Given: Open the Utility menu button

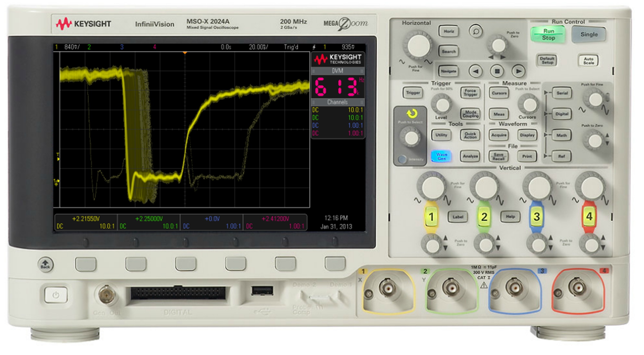Looking at the screenshot, I should pos(441,135).
